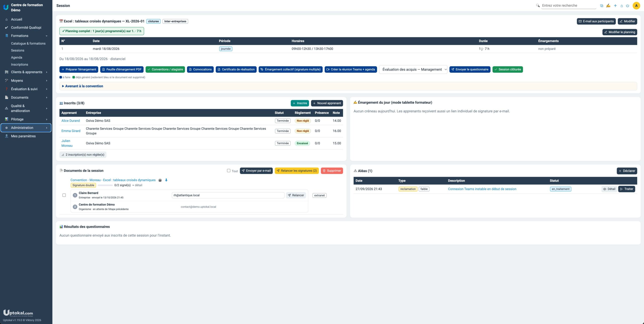Click the Documents file icon in sidebar
Image resolution: width=644 pixels, height=324 pixels.
(7, 98)
